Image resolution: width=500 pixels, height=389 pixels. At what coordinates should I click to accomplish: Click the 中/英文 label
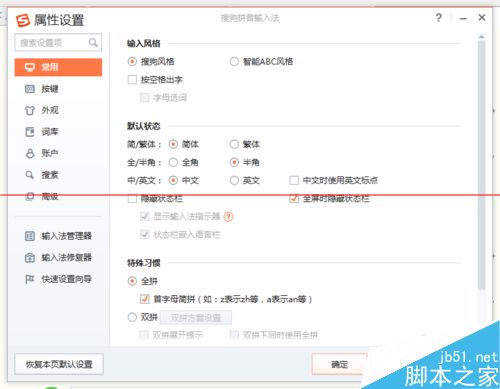pos(144,180)
